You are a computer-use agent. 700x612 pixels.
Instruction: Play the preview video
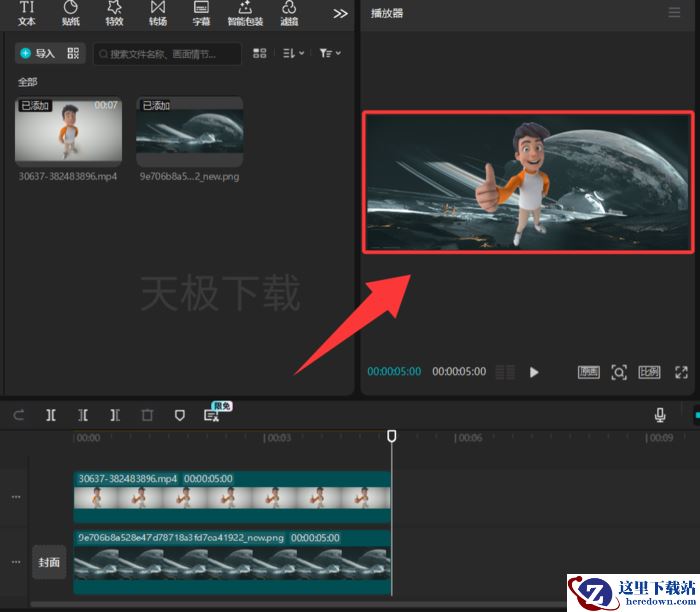(533, 372)
